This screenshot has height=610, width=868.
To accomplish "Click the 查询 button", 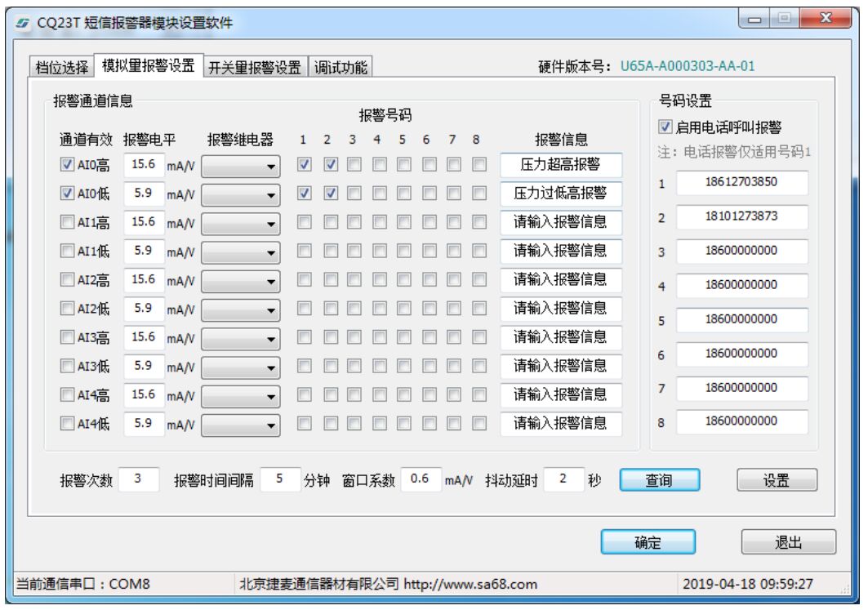I will coord(659,481).
